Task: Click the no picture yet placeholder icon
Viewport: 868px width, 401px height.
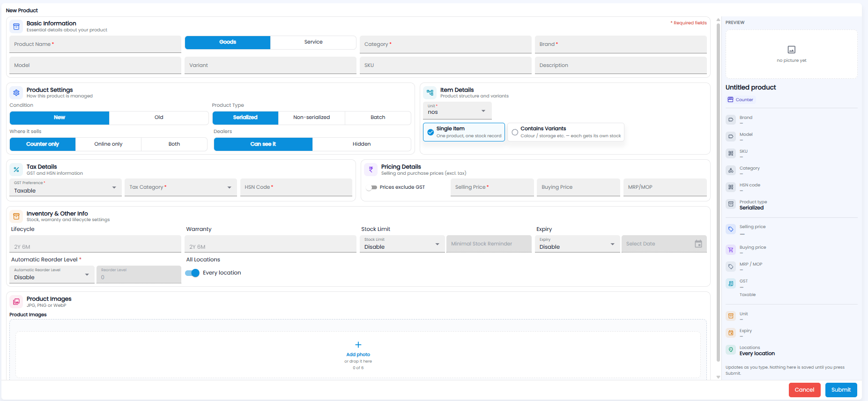Action: (792, 50)
